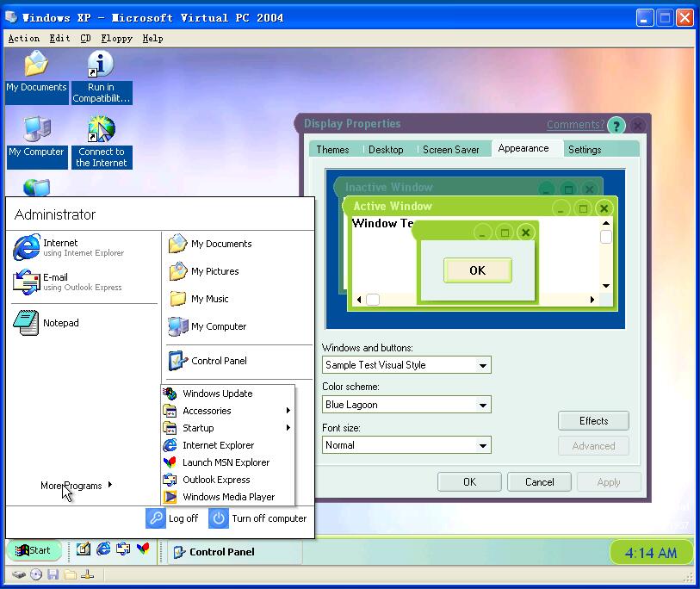The width and height of the screenshot is (700, 589).
Task: Open My Pictures folder in Start menu
Action: pos(203,271)
